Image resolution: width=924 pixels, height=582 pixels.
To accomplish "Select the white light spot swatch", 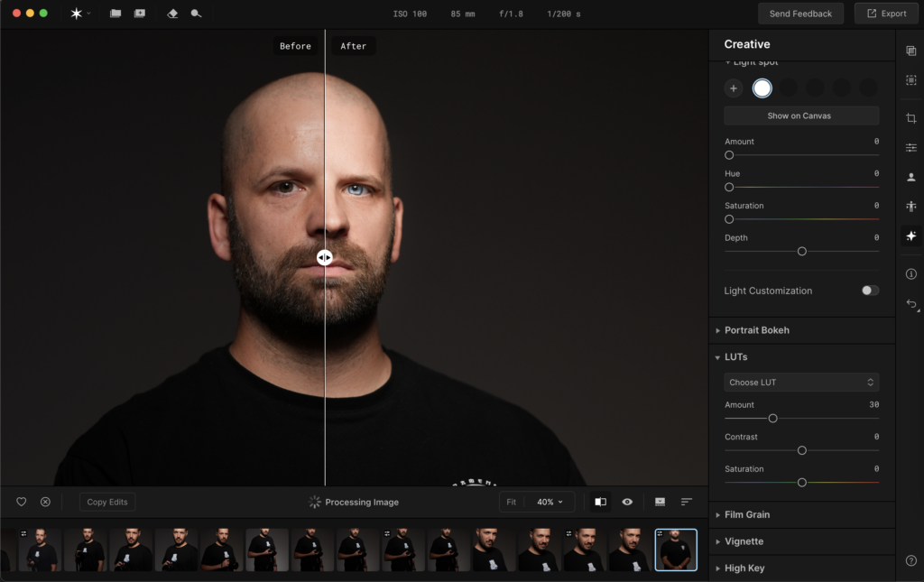I will click(762, 88).
